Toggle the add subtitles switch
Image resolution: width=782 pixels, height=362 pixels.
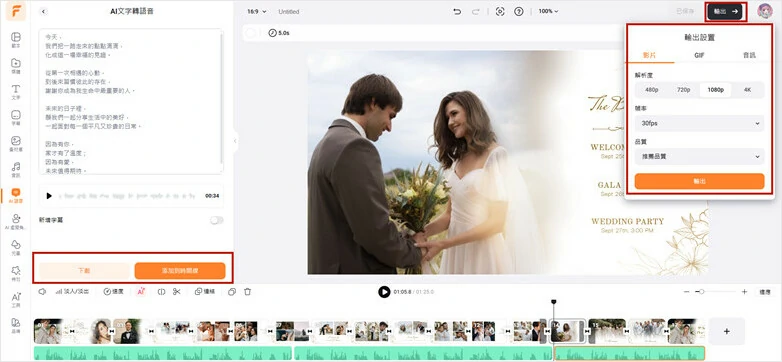[x=216, y=220]
